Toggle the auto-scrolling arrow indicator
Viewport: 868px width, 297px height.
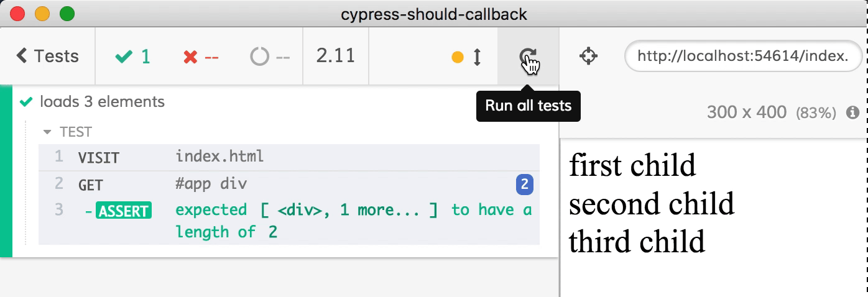[477, 57]
